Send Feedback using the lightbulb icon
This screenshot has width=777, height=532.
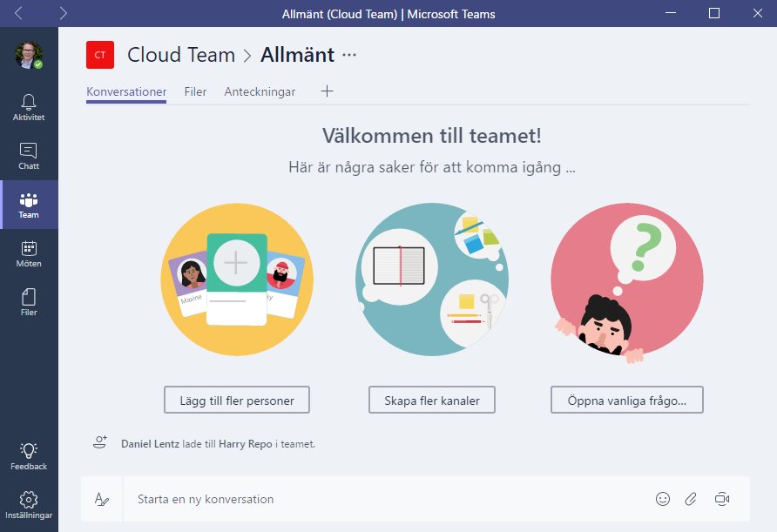click(x=29, y=455)
